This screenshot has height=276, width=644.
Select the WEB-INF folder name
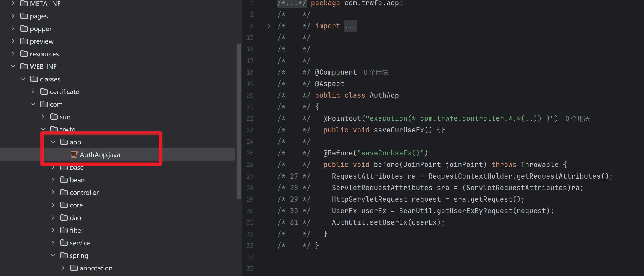pos(43,66)
